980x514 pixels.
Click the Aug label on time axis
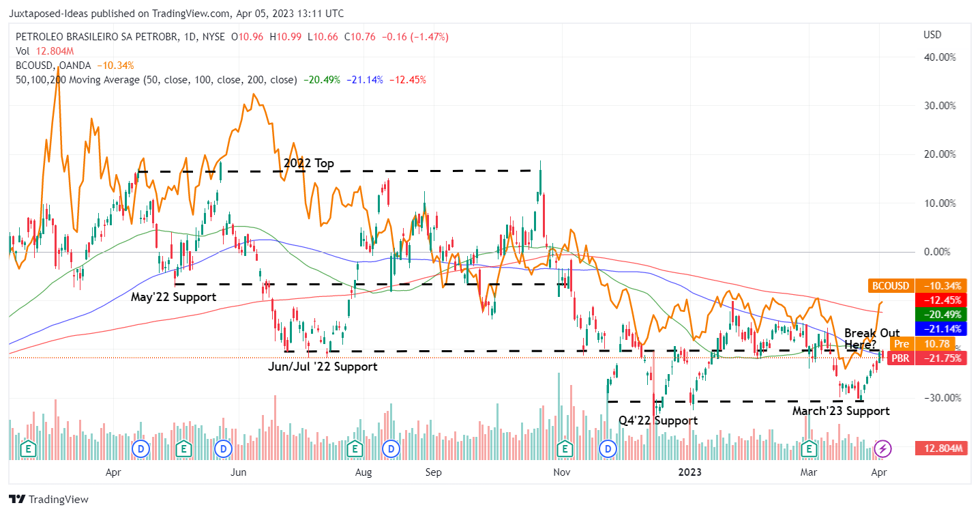coord(363,472)
